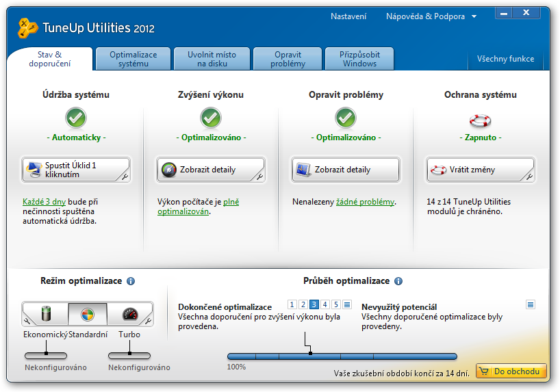Click Zobrazit detaily under Opravit problémy
560x392 pixels.
[x=345, y=170]
